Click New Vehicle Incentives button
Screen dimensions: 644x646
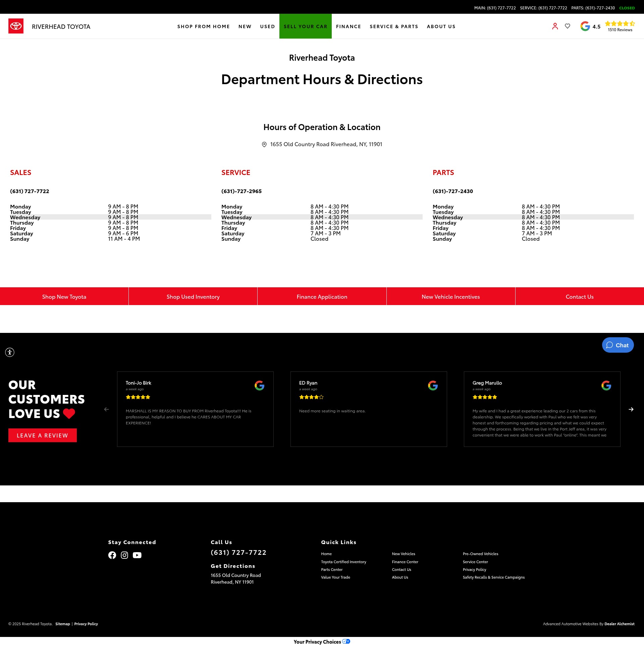451,297
